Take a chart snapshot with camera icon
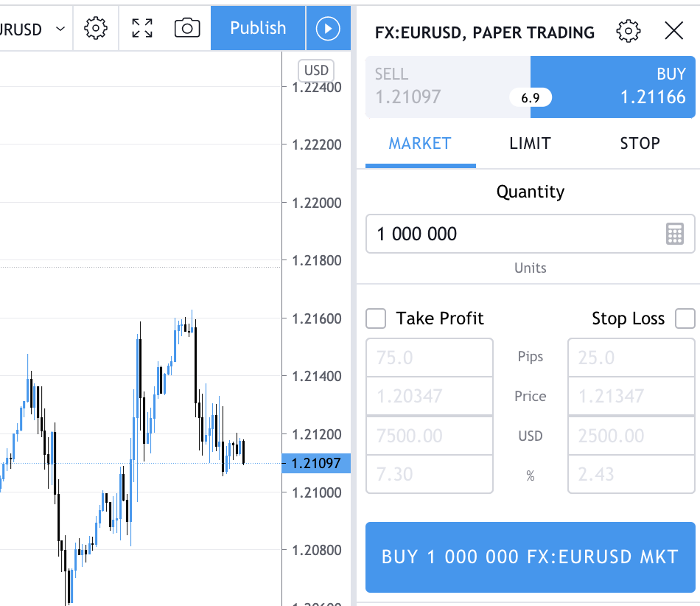The width and height of the screenshot is (700, 606). (x=187, y=28)
